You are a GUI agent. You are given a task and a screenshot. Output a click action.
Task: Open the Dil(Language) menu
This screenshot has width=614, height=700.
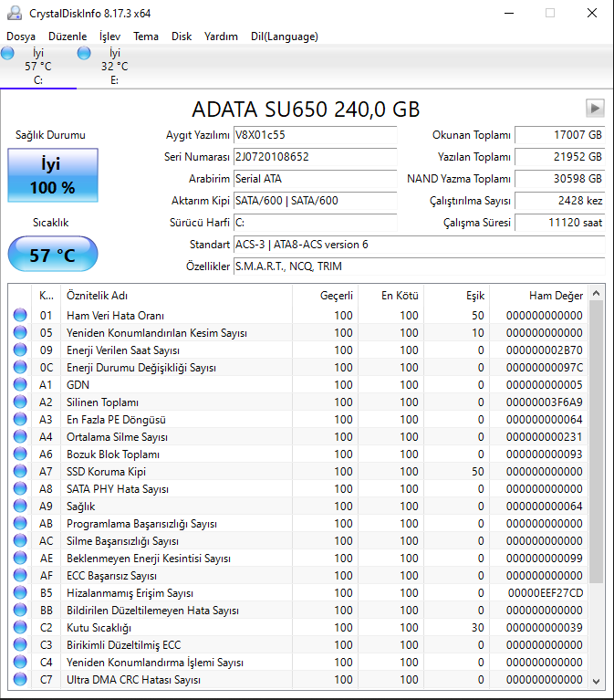click(x=285, y=37)
